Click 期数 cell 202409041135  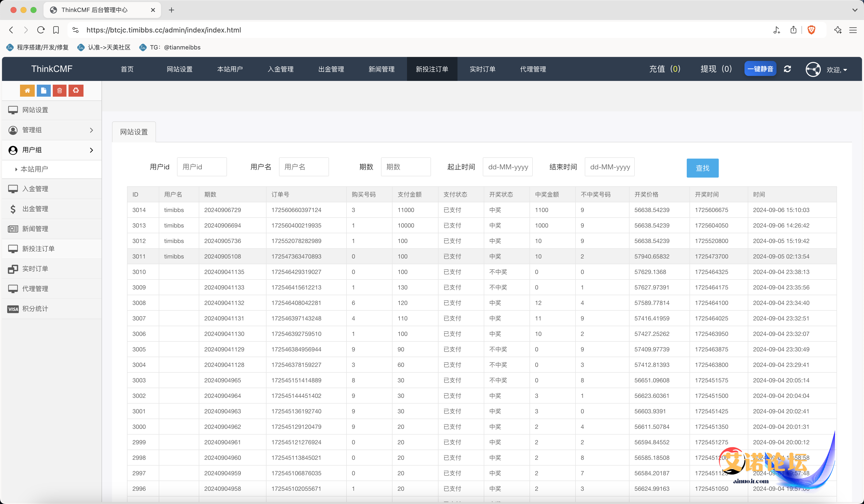224,272
